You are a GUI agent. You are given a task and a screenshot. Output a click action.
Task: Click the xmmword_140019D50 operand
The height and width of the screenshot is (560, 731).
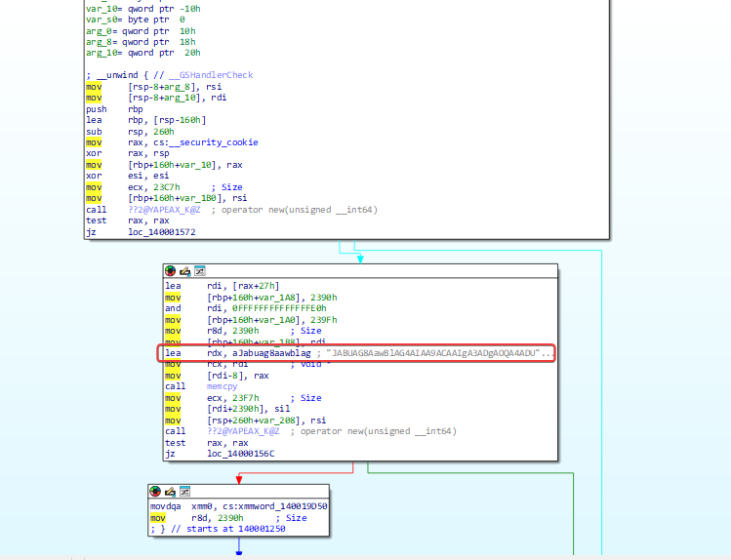click(x=274, y=506)
